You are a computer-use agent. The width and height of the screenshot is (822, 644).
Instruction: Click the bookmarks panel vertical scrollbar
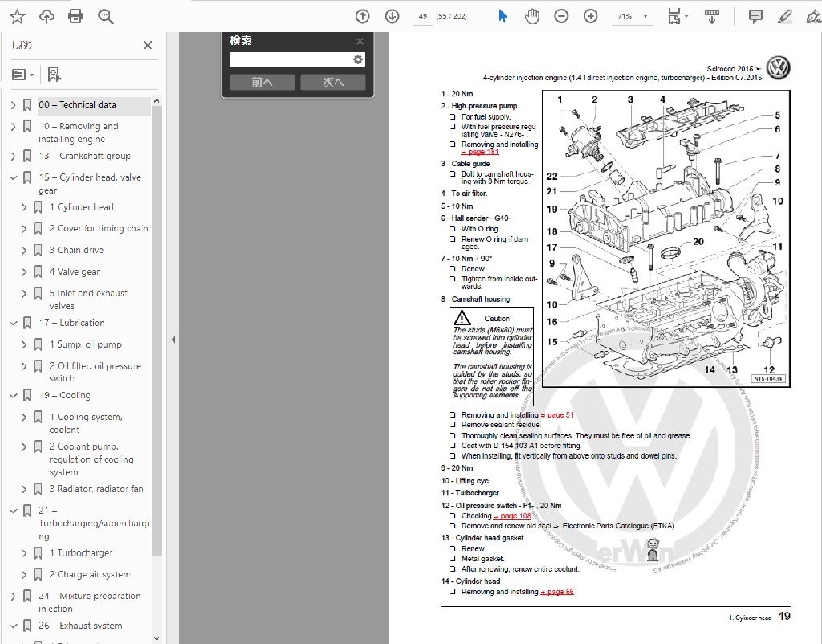pyautogui.click(x=157, y=330)
